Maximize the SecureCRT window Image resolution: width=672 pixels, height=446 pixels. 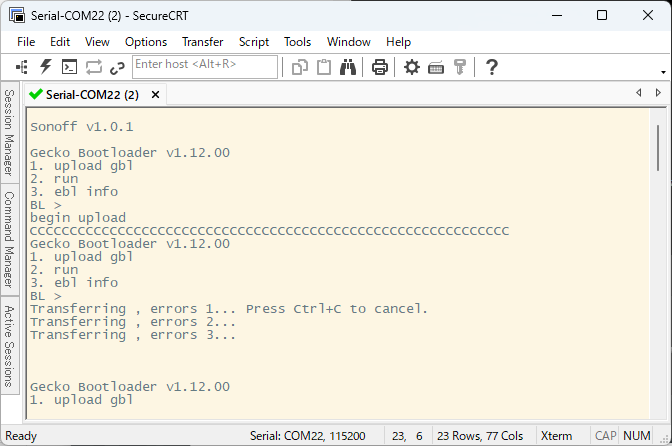click(x=602, y=15)
